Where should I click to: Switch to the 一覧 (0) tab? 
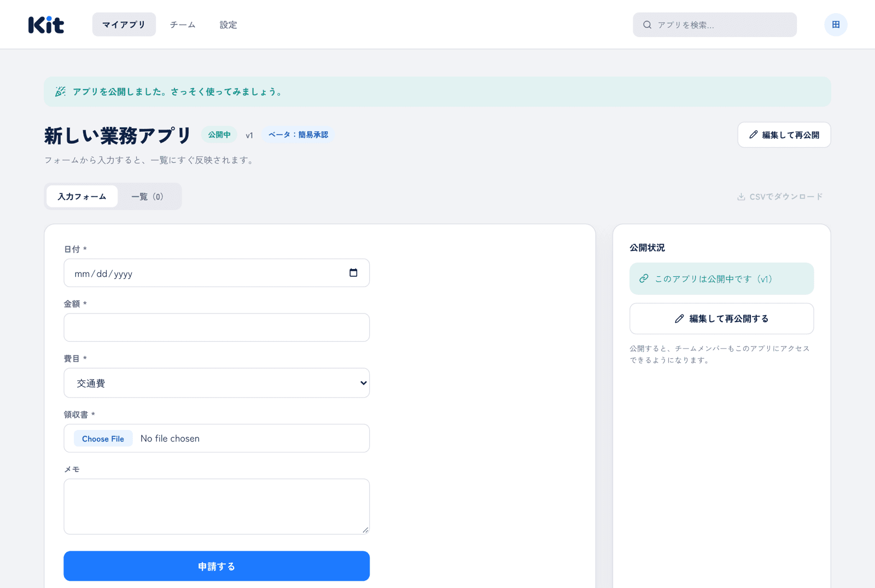[147, 196]
